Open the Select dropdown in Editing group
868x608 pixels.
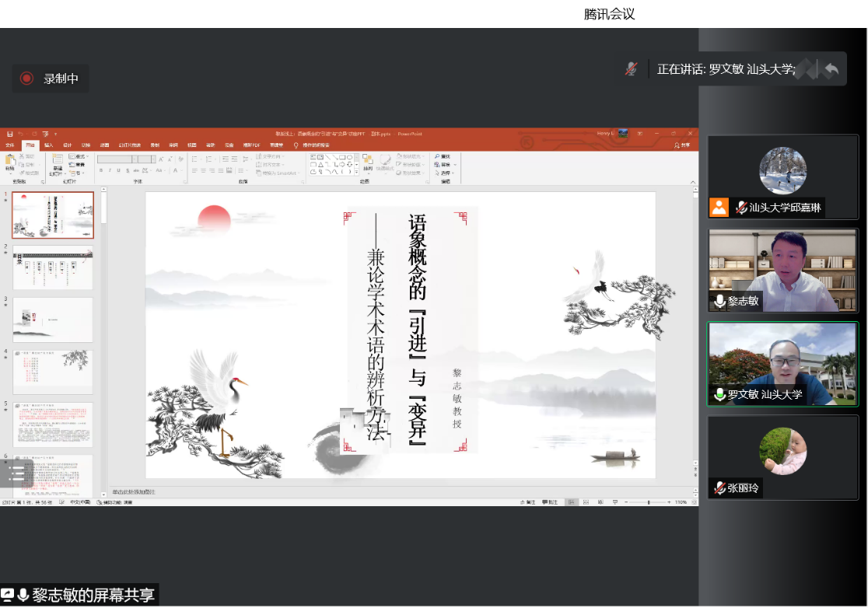click(x=444, y=173)
